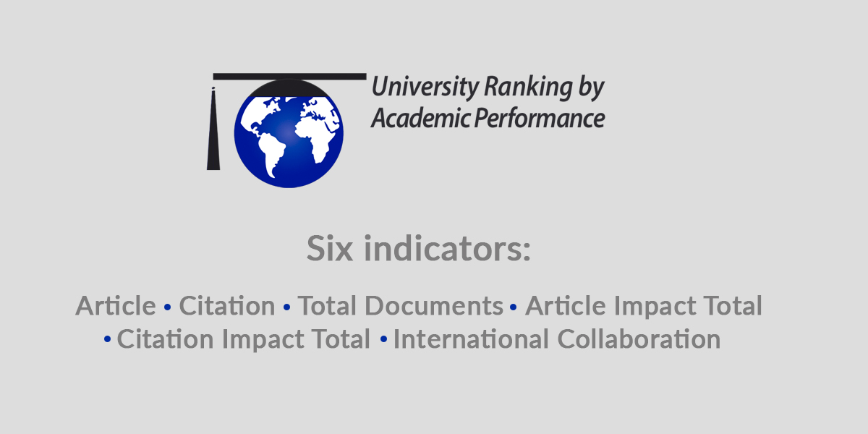
Task: Click the "Academic Performance" title line
Action: point(488,118)
